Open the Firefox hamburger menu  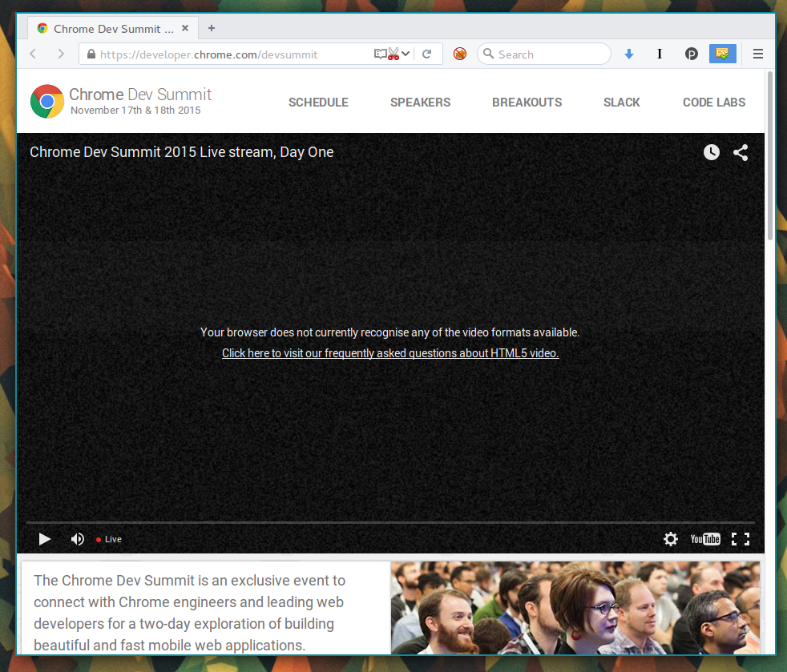(758, 54)
